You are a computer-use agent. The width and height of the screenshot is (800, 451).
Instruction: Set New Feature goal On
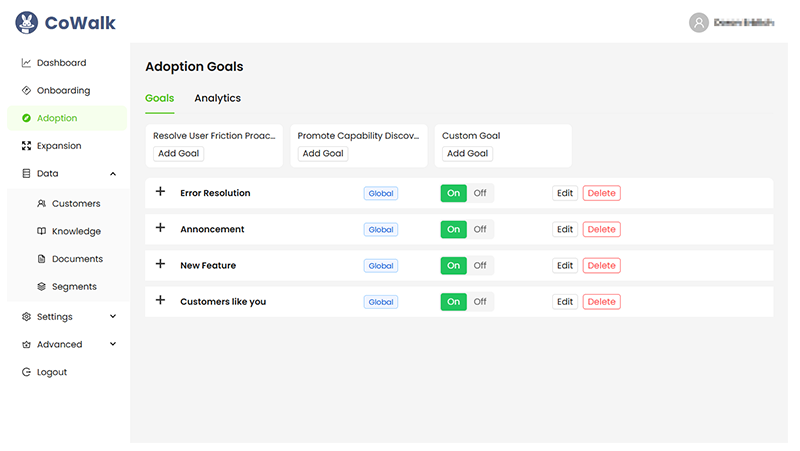[454, 266]
